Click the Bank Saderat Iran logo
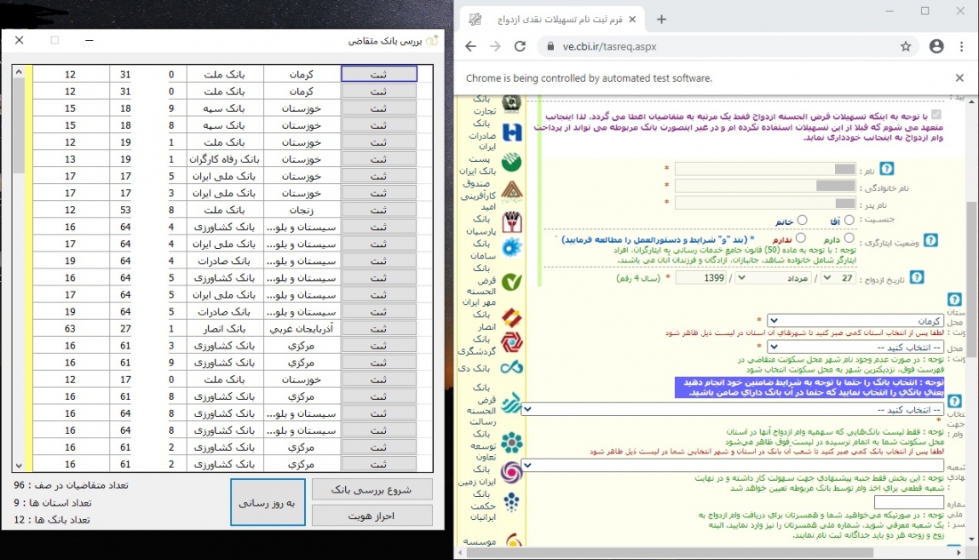Screen dimensions: 979x560 (511, 132)
